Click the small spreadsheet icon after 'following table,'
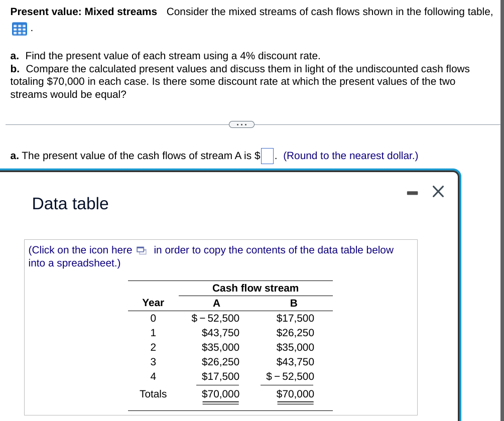The height and width of the screenshot is (421, 504). pyautogui.click(x=19, y=29)
